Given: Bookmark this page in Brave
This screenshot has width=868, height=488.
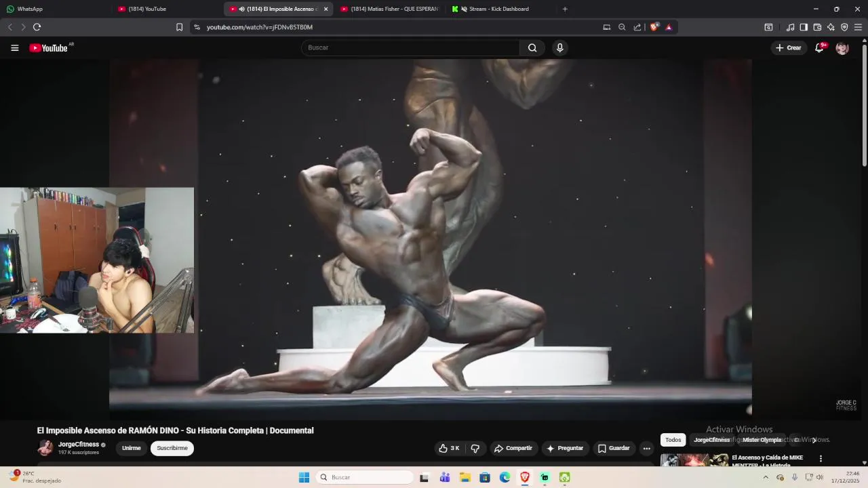Looking at the screenshot, I should [179, 27].
